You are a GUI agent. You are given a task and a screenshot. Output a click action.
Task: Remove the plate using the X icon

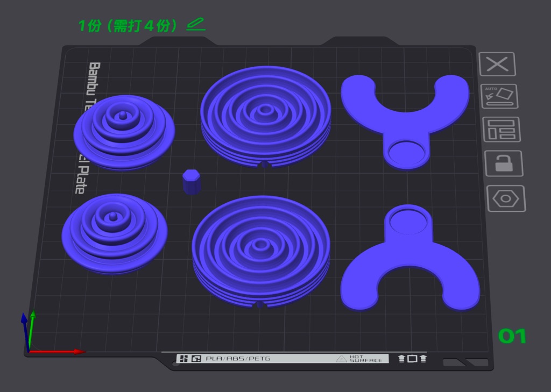[497, 64]
